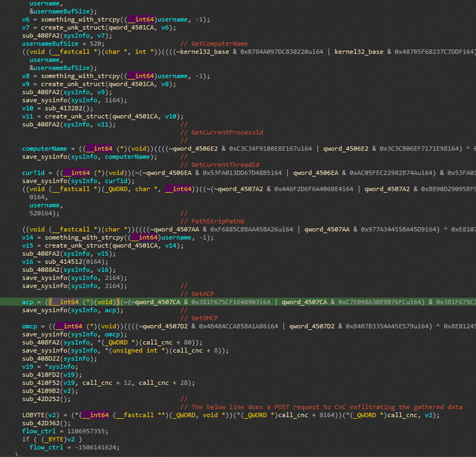Click the v8 variable at its assignment
This screenshot has width=476, height=457.
(x=26, y=76)
